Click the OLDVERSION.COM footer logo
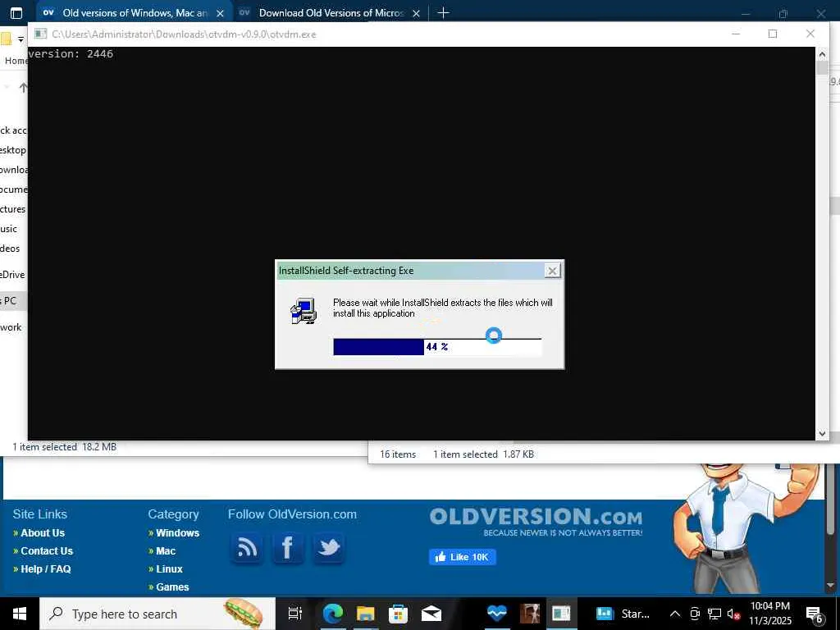This screenshot has height=630, width=840. click(x=536, y=521)
